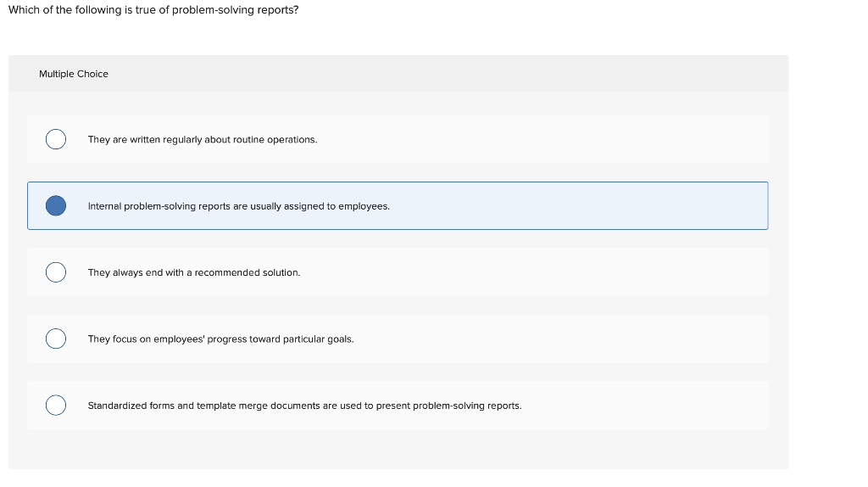Choose radio button for 'always end with recommended solution'
The height and width of the screenshot is (487, 868).
(56, 272)
